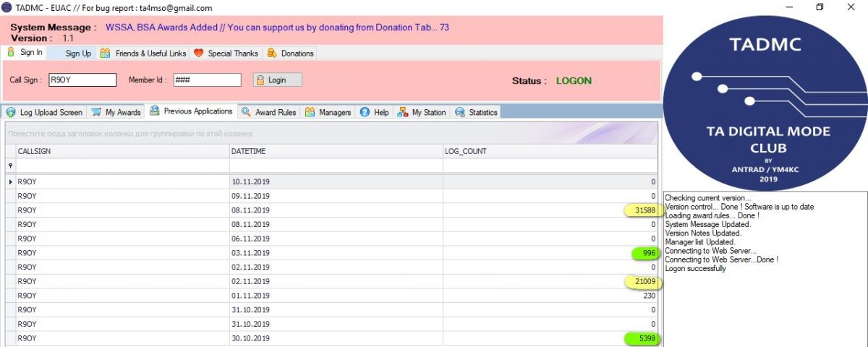Click the Statistics globe icon
The width and height of the screenshot is (868, 347).
coord(459,112)
